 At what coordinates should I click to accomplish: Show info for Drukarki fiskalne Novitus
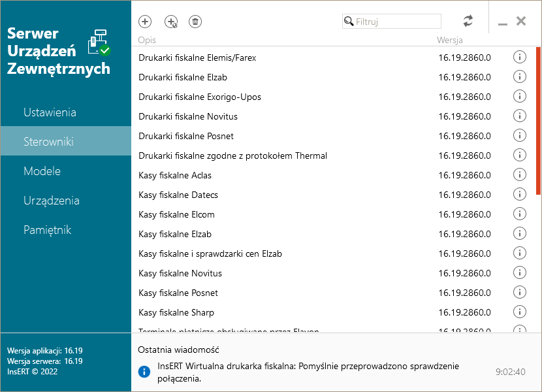click(x=520, y=116)
